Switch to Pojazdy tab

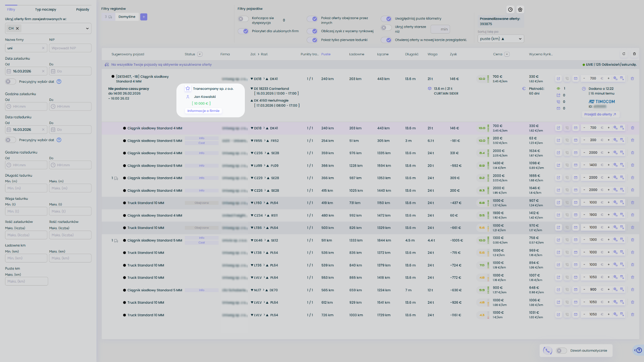click(83, 9)
